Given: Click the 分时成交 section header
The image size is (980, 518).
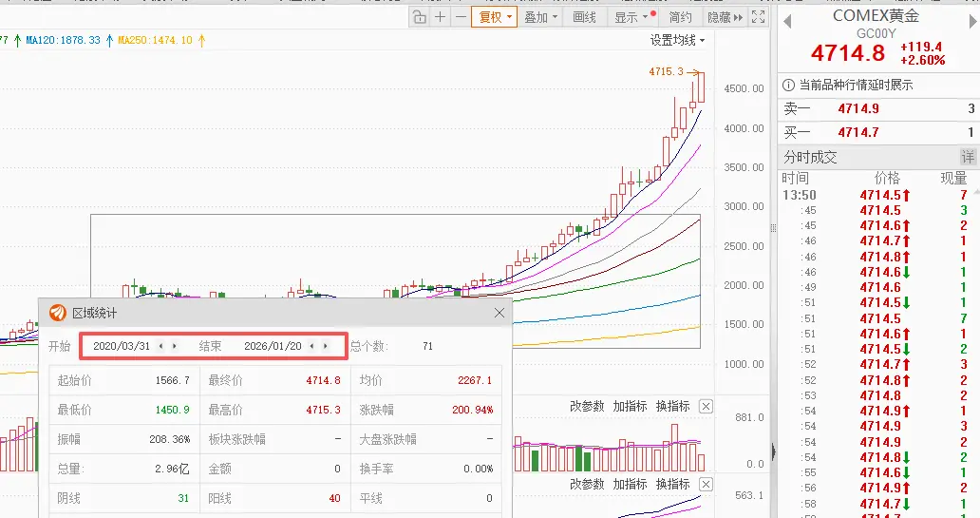Looking at the screenshot, I should point(810,157).
